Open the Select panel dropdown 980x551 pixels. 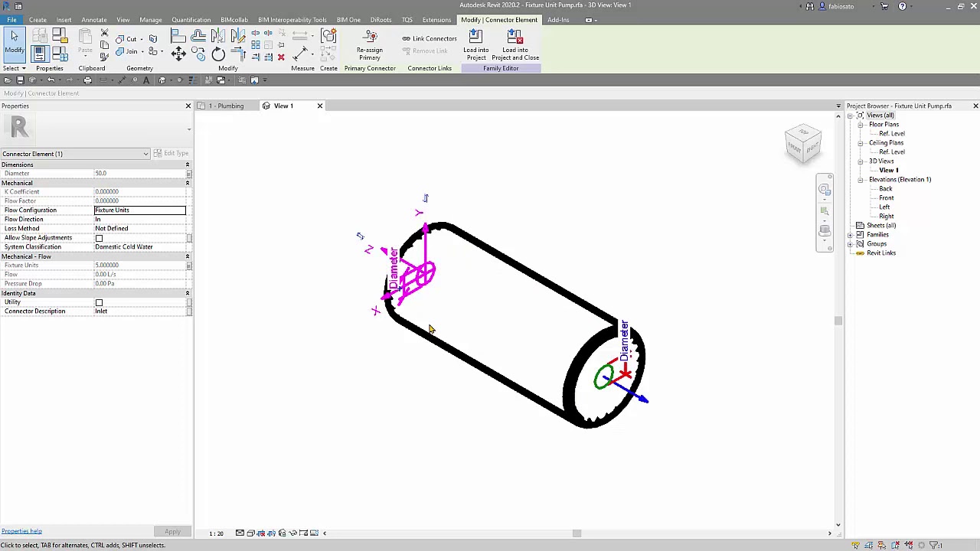[x=14, y=68]
